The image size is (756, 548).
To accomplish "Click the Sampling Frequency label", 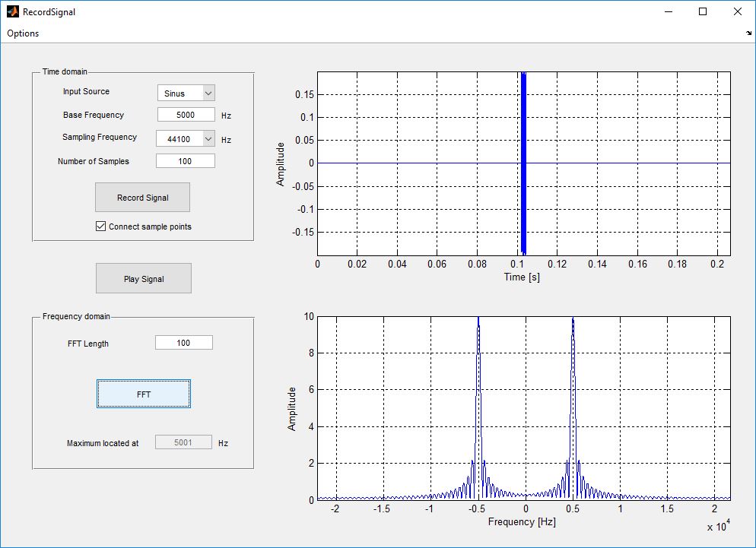I will (x=100, y=137).
